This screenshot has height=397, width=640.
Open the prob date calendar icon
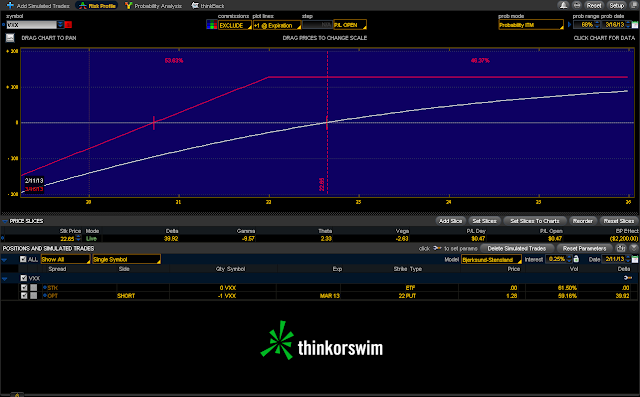635,25
